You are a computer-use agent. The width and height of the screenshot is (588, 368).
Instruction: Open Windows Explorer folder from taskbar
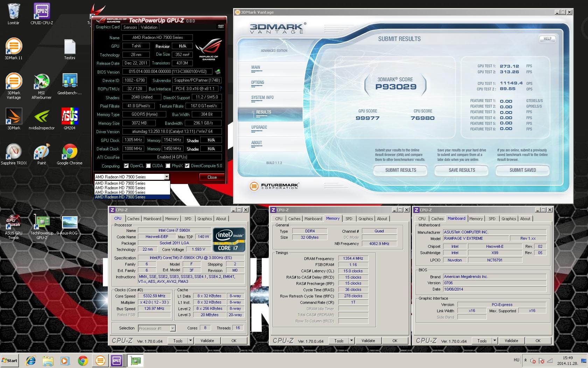48,360
